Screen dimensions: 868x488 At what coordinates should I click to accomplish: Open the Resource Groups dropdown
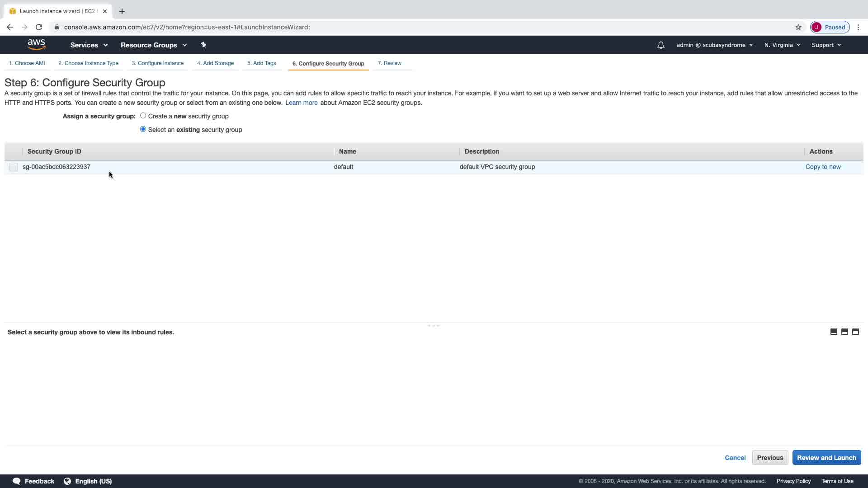[153, 45]
